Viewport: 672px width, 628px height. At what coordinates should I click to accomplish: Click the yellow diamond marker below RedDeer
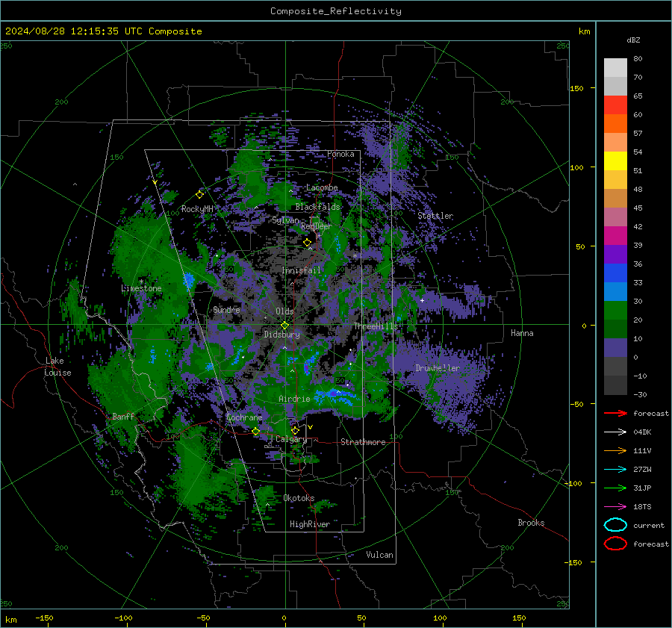click(x=307, y=243)
